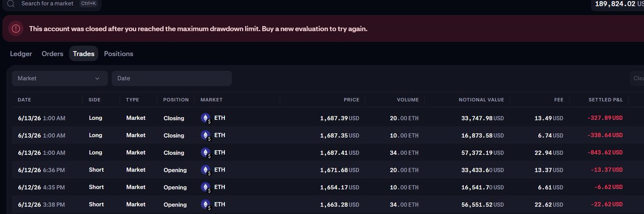Open the Date filter picker
The width and height of the screenshot is (644, 214).
coord(172,79)
